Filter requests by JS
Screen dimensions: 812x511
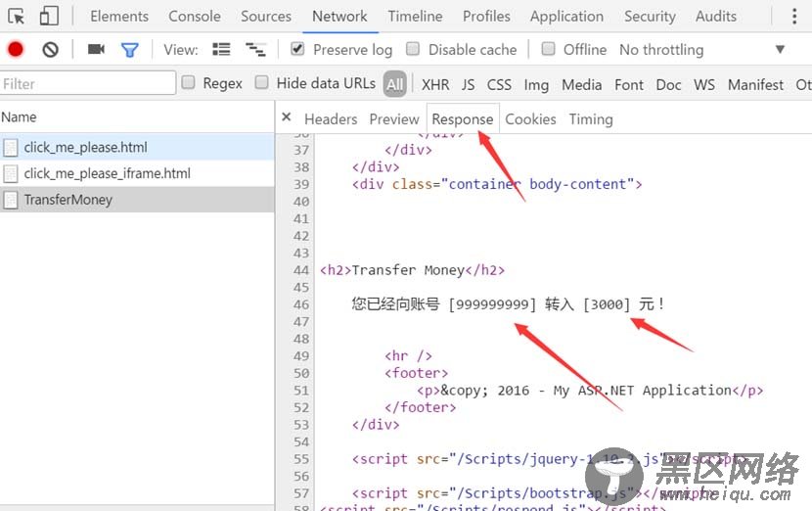(469, 84)
